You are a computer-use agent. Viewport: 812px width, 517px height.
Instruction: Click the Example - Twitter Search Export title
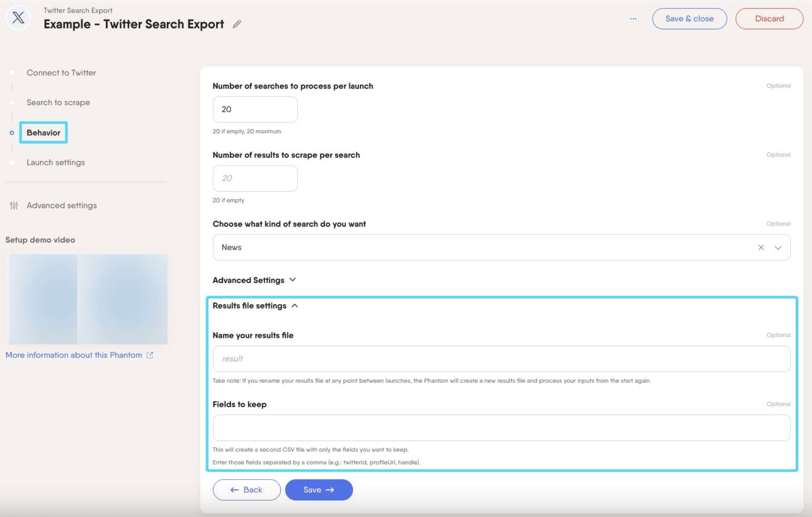134,24
